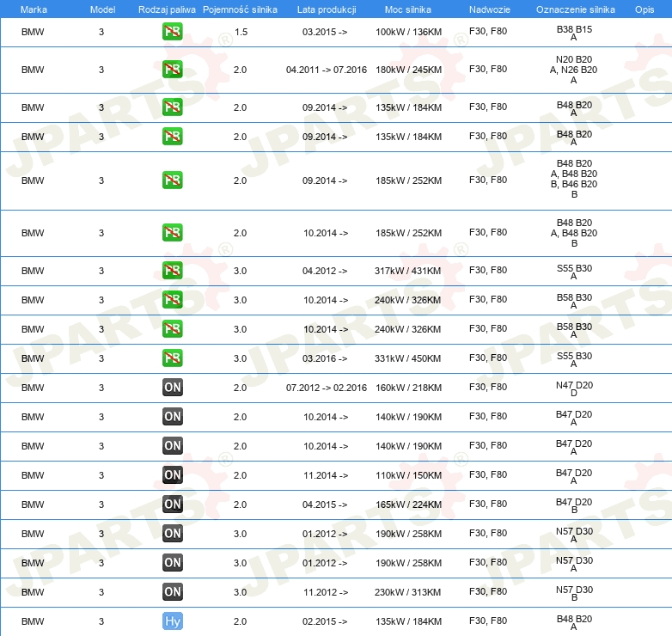Click the diesel ON icon in the 230kW / 313KM row

point(172,592)
